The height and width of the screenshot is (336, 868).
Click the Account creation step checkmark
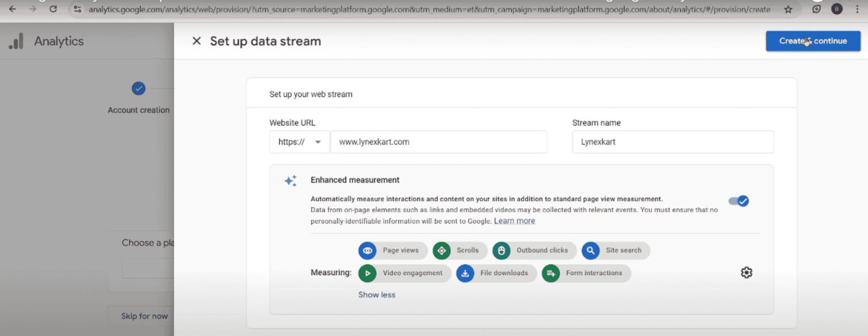138,88
